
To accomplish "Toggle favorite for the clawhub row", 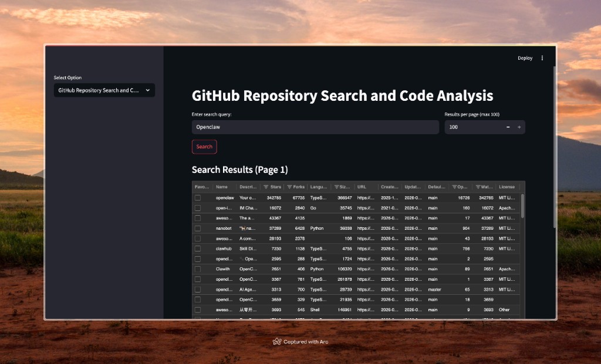I will click(198, 249).
